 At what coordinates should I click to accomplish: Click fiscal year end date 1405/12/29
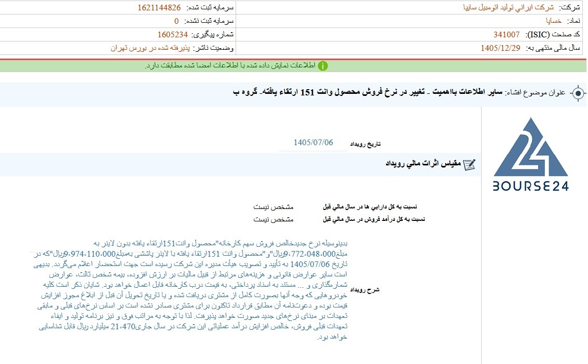(501, 48)
